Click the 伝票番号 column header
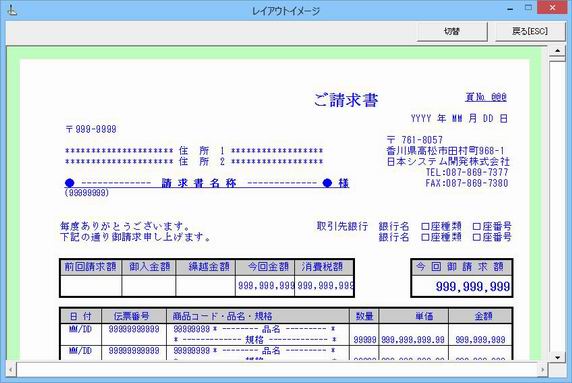The height and width of the screenshot is (383, 572). point(134,316)
